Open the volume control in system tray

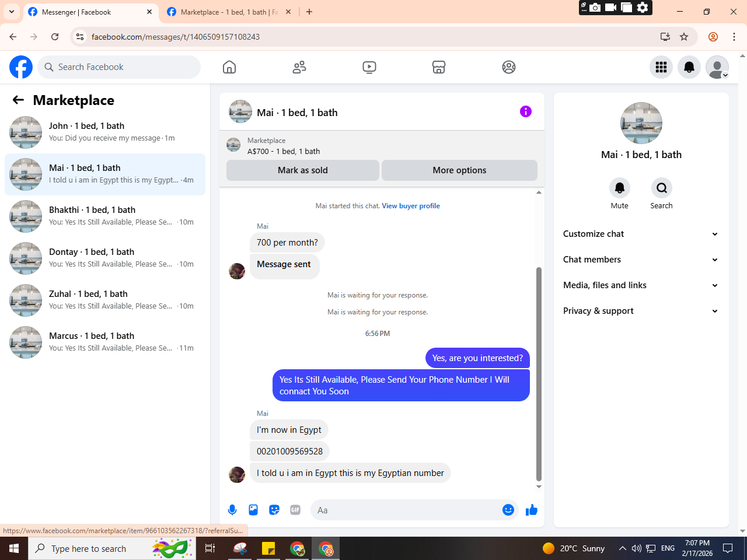point(637,548)
